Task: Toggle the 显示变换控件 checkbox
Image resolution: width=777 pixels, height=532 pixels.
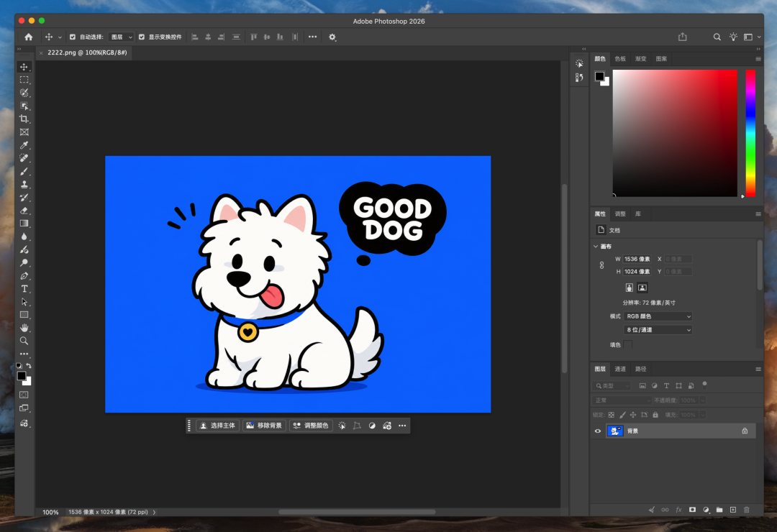Action: pyautogui.click(x=142, y=37)
